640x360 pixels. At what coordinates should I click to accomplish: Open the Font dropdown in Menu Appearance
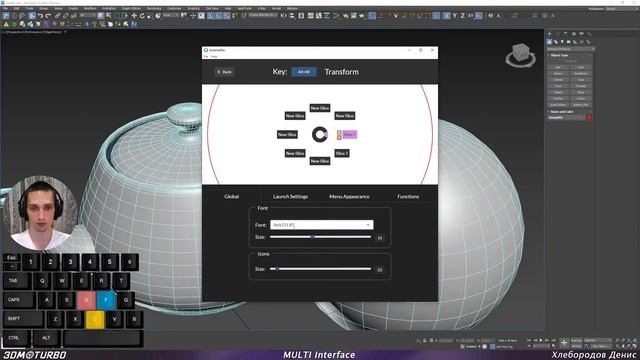tap(321, 224)
